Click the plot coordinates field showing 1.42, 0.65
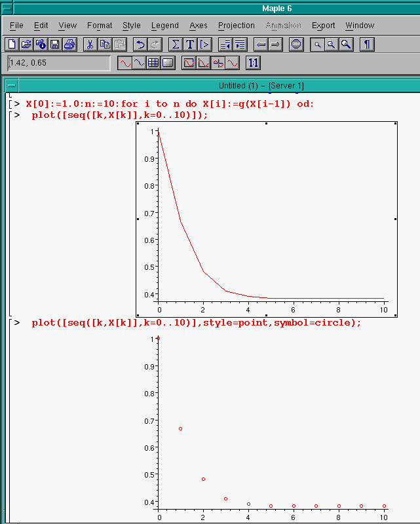The width and height of the screenshot is (420, 524). (x=59, y=63)
